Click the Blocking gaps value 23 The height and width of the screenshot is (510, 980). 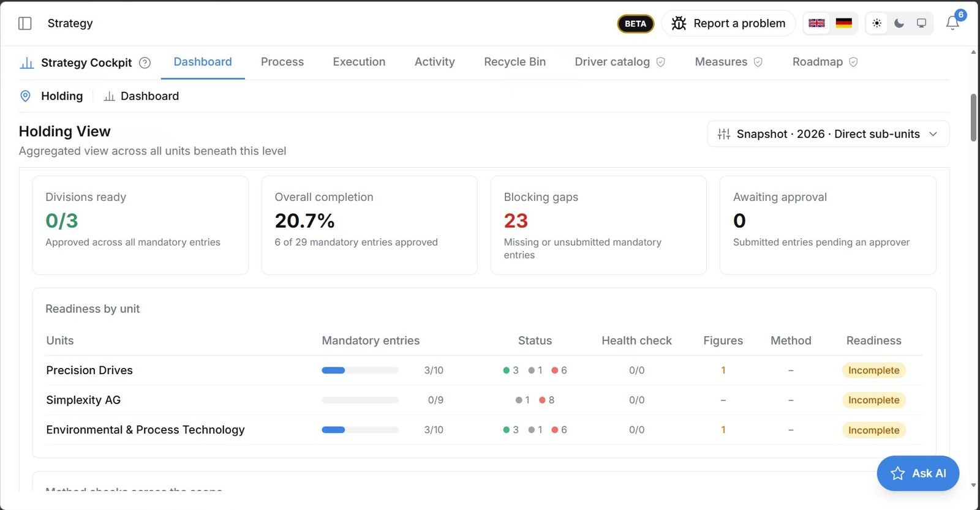point(516,220)
